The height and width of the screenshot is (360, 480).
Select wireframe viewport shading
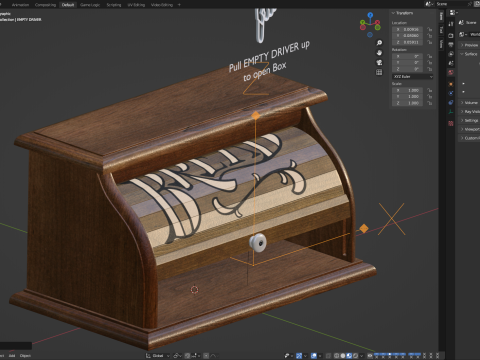click(x=336, y=356)
